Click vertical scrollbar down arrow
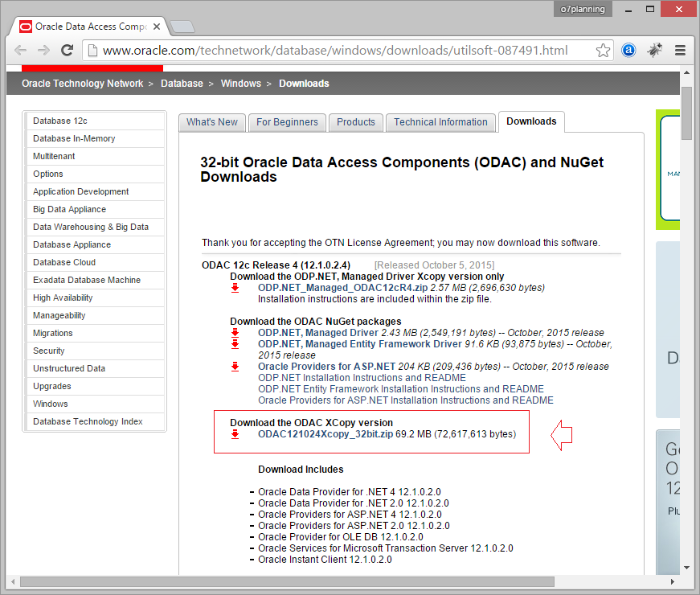The width and height of the screenshot is (700, 595). tap(686, 568)
